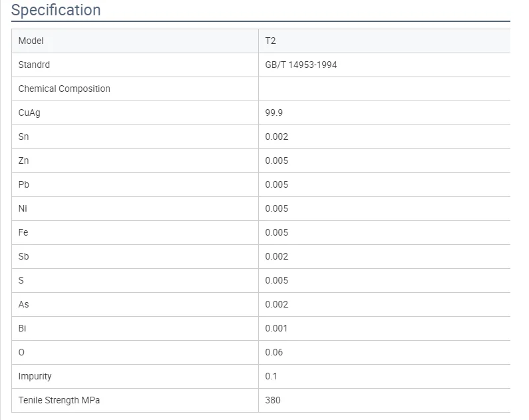Click the As element label
Viewport: 529px width, 420px height.
pos(24,304)
